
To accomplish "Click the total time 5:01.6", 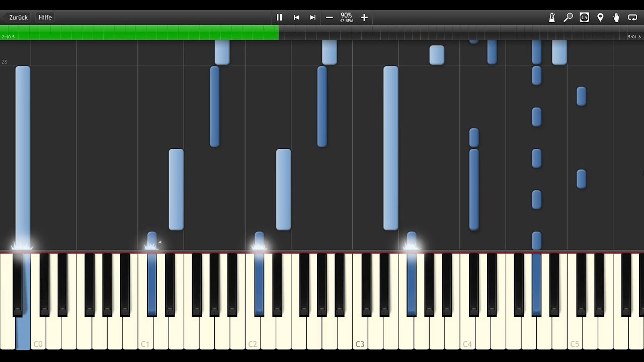I will (x=634, y=37).
